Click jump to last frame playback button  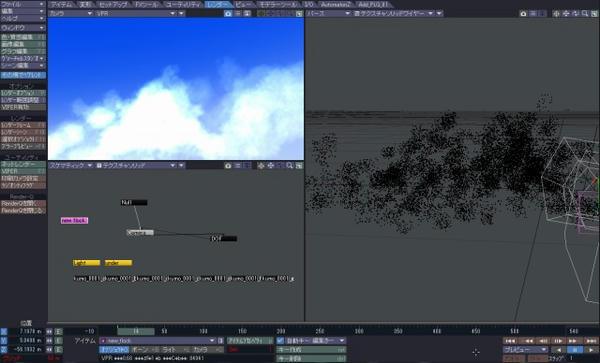coord(591,340)
